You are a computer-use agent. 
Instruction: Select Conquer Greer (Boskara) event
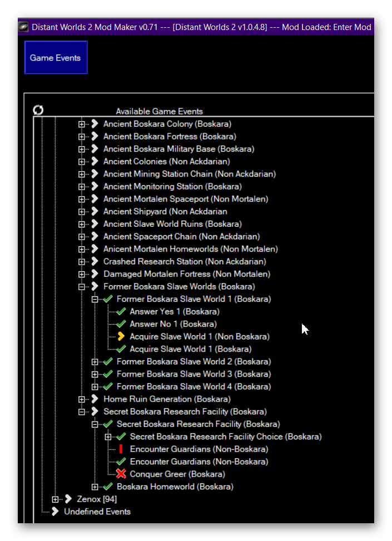click(177, 474)
